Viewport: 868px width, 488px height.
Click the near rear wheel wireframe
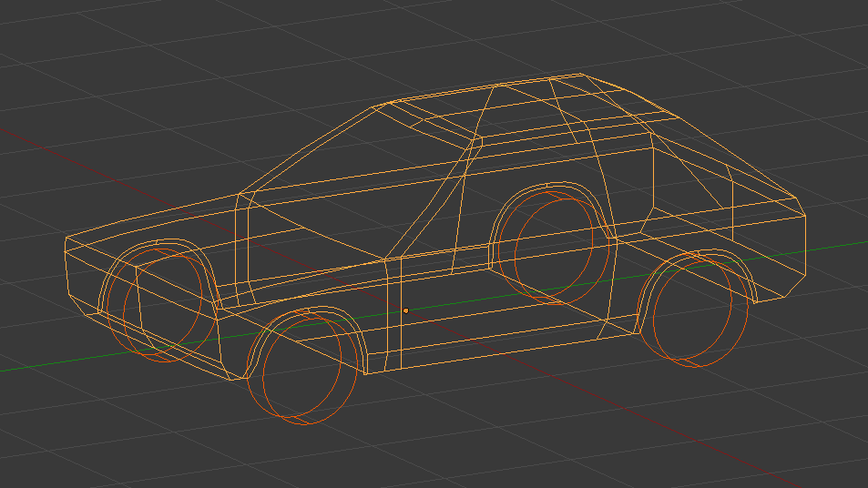tap(693, 311)
